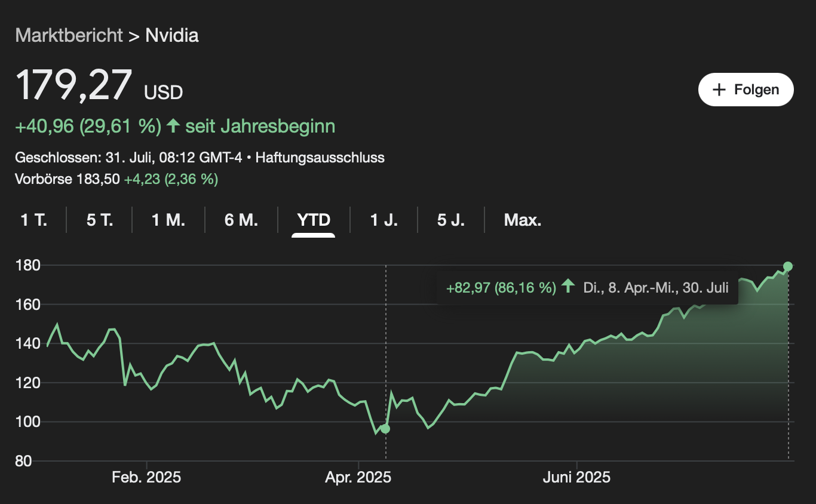The image size is (816, 504).
Task: Click the Apr. 2025 axis label
Action: (x=358, y=478)
